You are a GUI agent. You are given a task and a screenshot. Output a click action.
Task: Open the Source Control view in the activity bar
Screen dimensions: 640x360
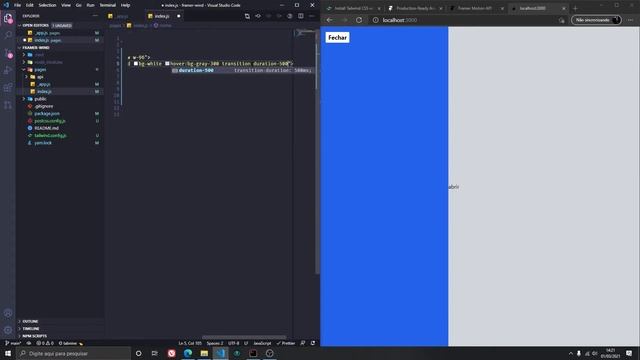(x=8, y=53)
